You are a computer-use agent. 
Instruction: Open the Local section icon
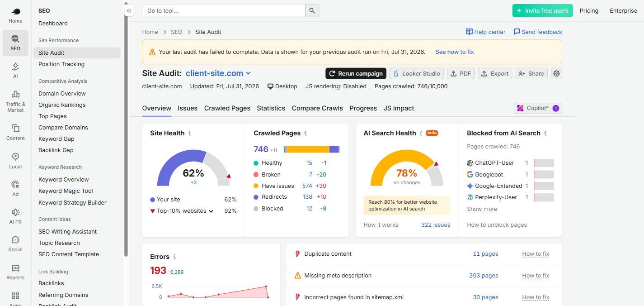click(15, 157)
